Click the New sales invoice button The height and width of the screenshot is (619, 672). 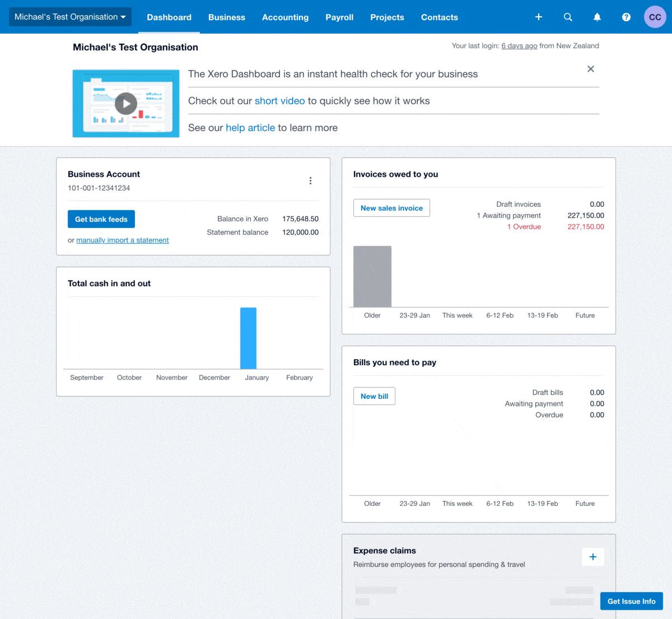pyautogui.click(x=391, y=208)
